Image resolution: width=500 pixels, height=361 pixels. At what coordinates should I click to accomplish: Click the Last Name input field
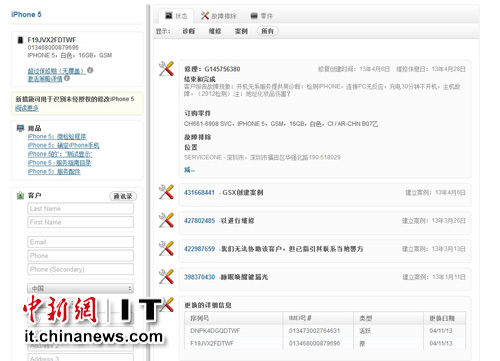click(x=81, y=209)
